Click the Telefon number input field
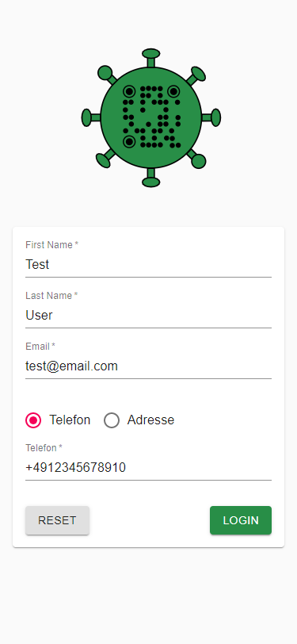This screenshot has height=644, width=297. 149,467
